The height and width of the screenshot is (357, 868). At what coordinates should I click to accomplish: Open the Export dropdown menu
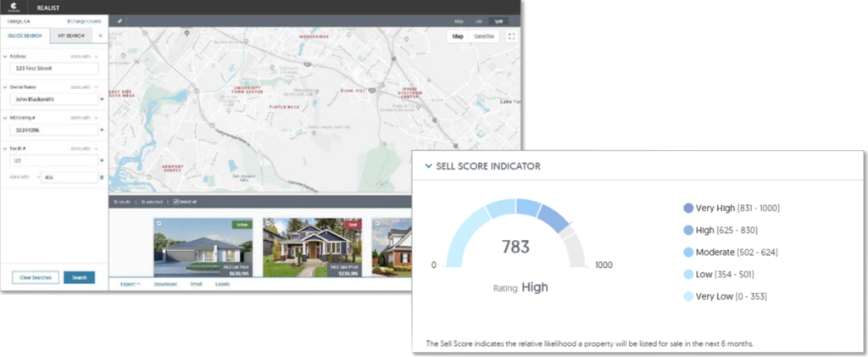pyautogui.click(x=130, y=284)
